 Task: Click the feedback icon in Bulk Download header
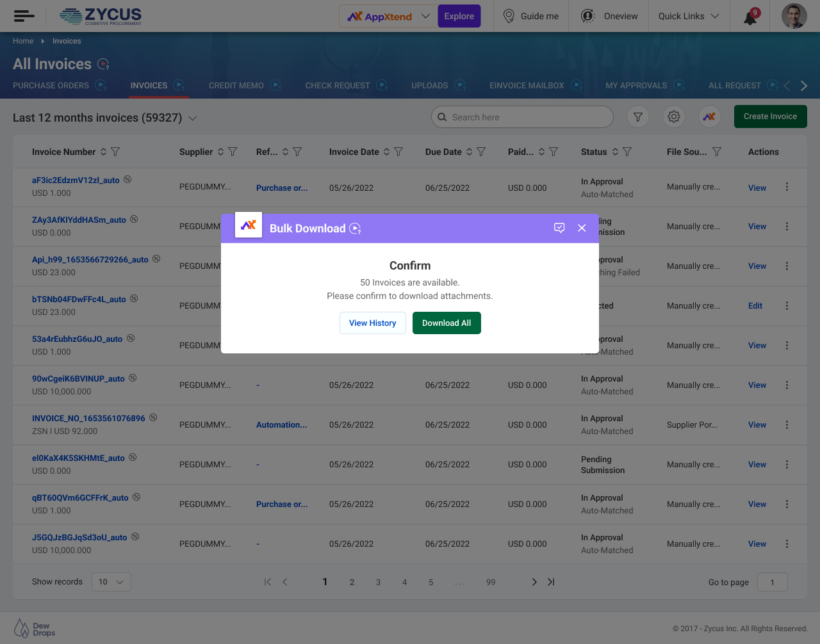coord(559,229)
